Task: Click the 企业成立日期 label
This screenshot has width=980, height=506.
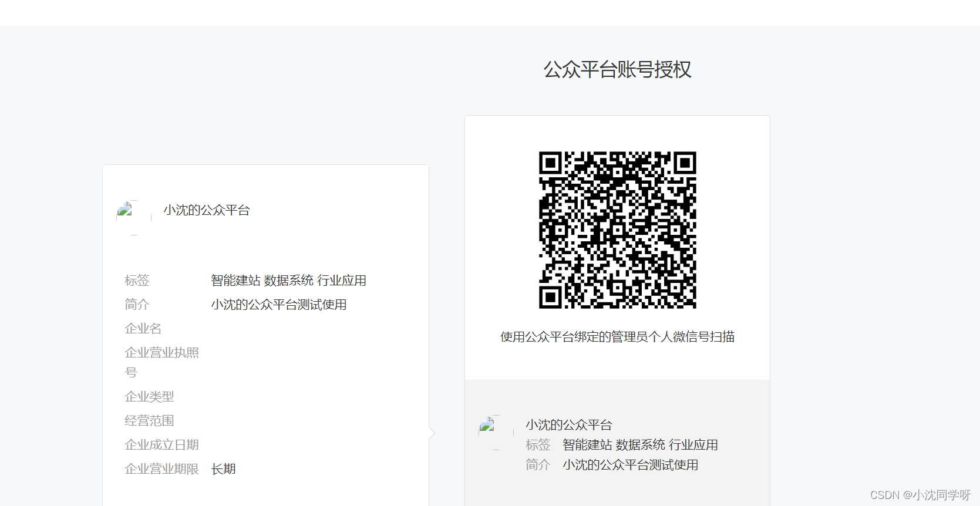Action: coord(161,445)
